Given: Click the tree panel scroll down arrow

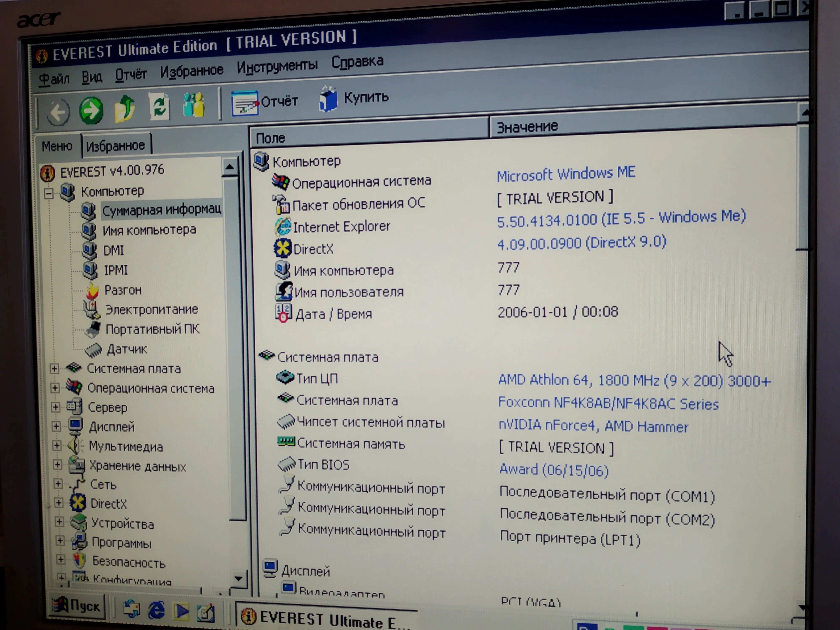Looking at the screenshot, I should (x=239, y=579).
